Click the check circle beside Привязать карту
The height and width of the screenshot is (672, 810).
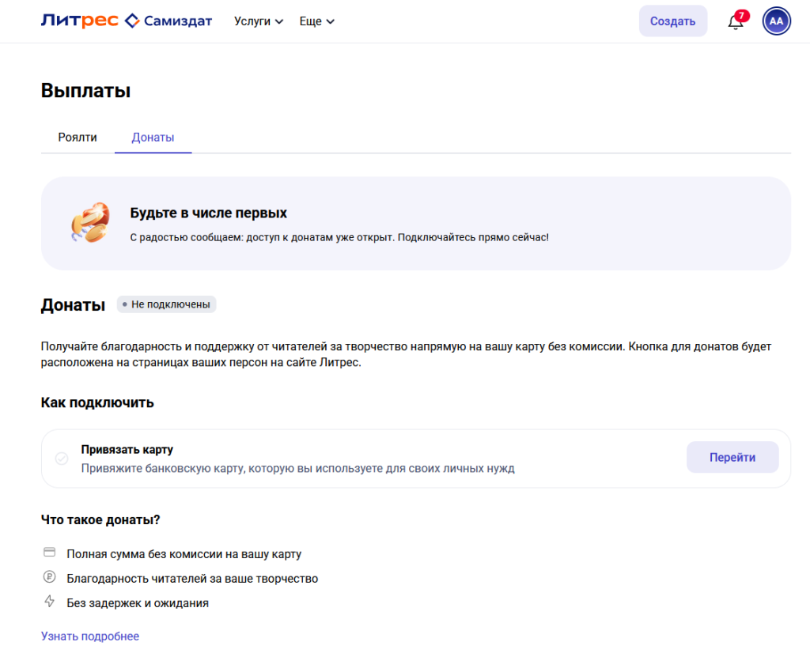click(62, 459)
